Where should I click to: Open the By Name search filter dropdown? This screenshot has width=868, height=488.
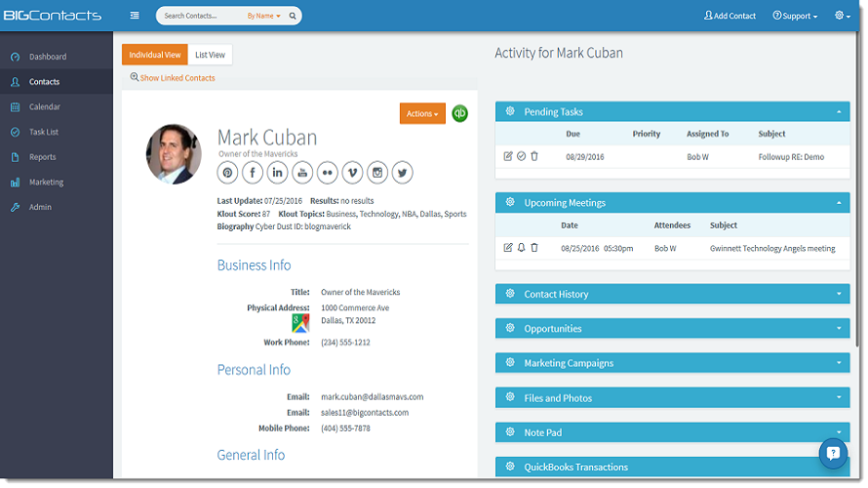click(x=263, y=16)
